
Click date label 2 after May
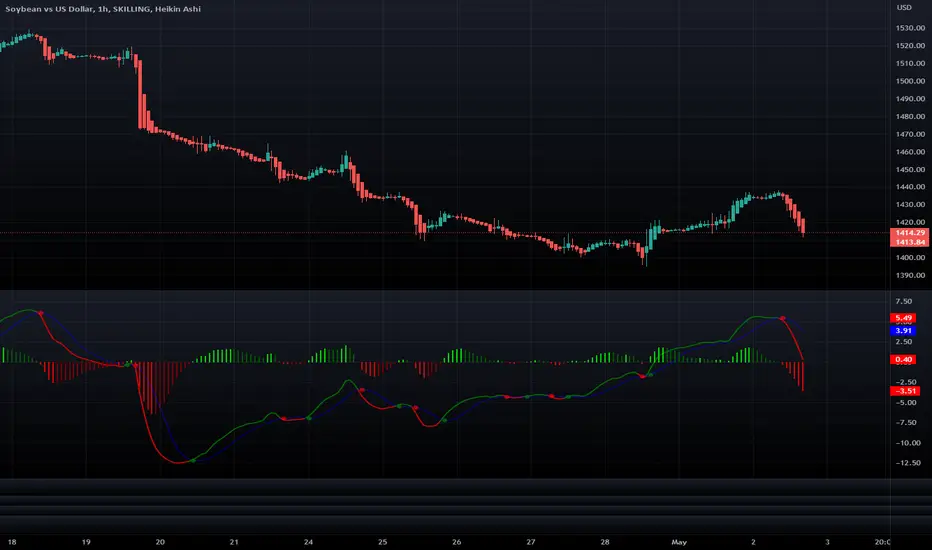click(753, 542)
